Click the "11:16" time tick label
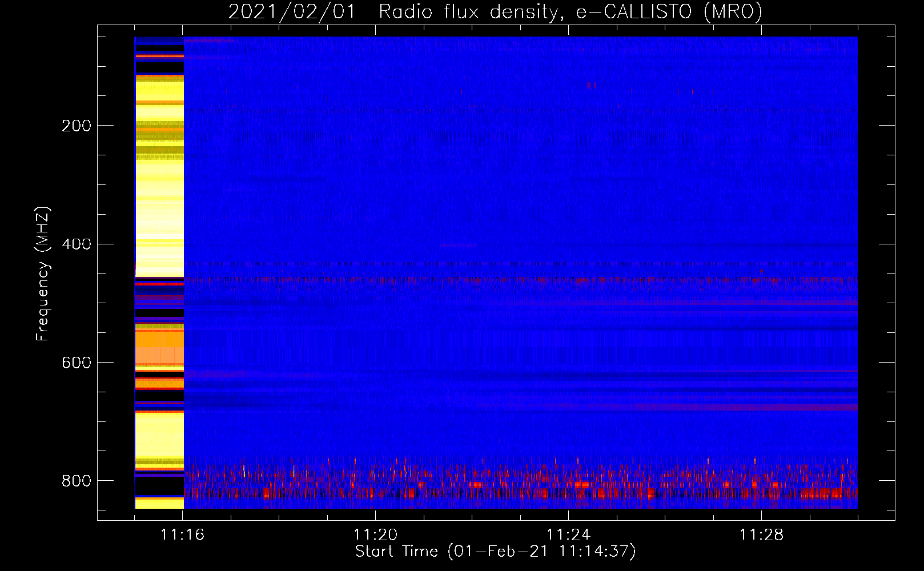Viewport: 924px width, 571px height. point(183,535)
